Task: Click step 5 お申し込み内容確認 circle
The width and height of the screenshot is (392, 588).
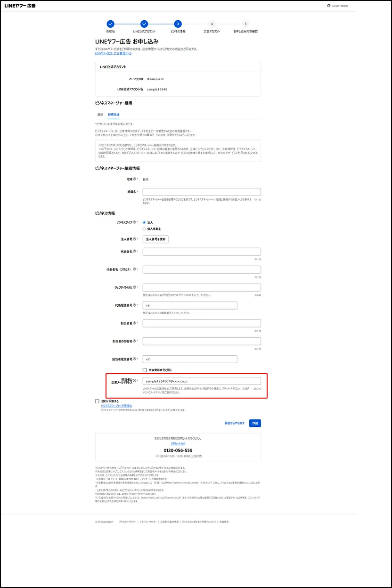Action: (245, 24)
